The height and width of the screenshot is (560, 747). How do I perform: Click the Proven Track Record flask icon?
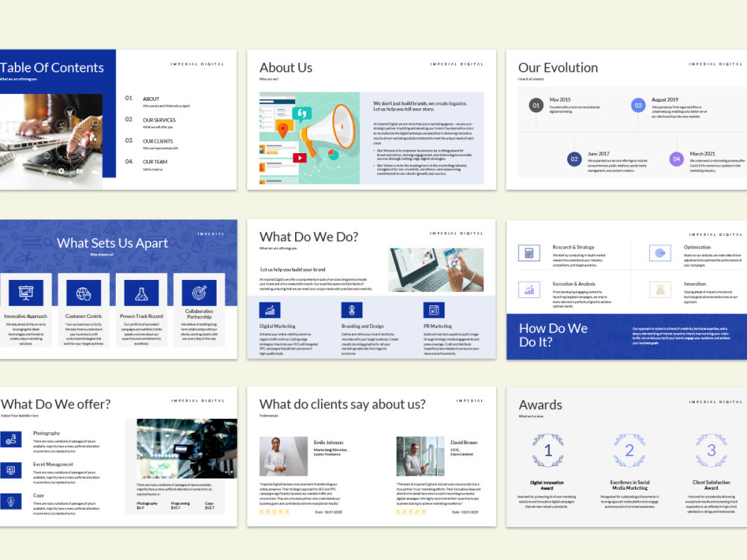pos(141,293)
